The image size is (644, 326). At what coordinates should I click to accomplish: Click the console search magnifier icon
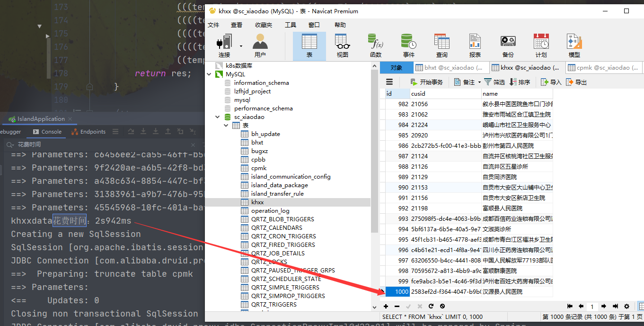click(9, 145)
